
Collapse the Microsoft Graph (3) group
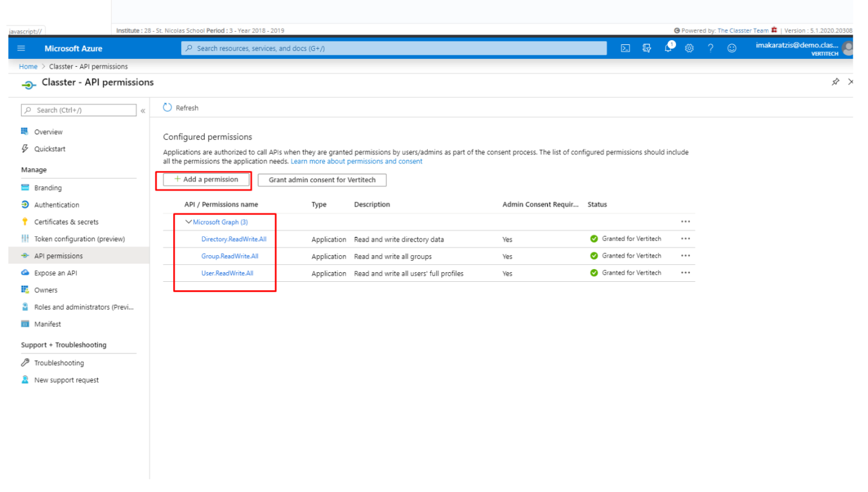click(x=188, y=222)
